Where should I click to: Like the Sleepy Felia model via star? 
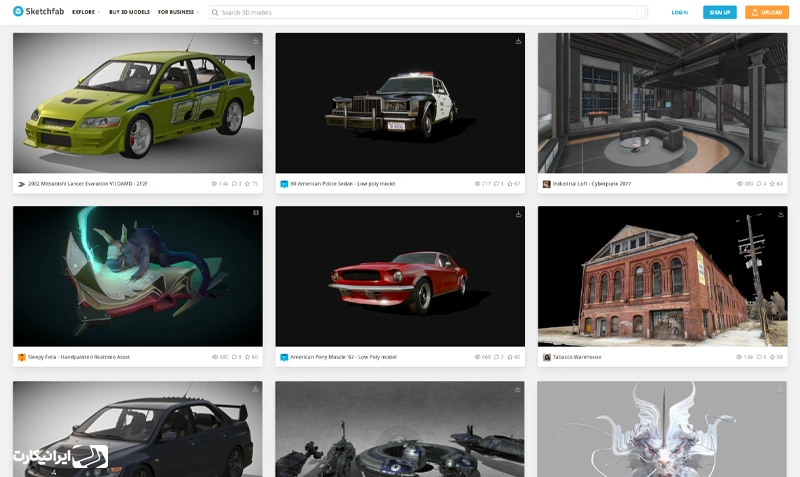247,357
